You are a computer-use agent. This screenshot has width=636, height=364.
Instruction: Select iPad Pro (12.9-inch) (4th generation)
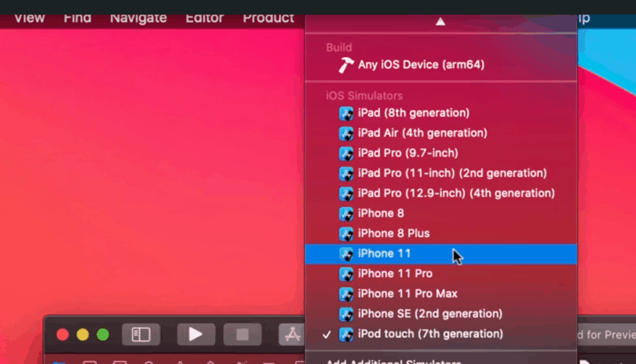[456, 194]
